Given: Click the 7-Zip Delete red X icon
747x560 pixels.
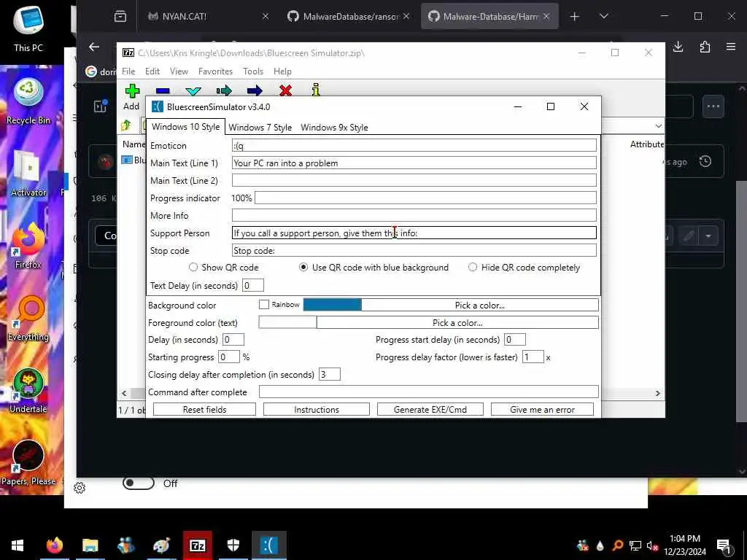Looking at the screenshot, I should (x=285, y=90).
